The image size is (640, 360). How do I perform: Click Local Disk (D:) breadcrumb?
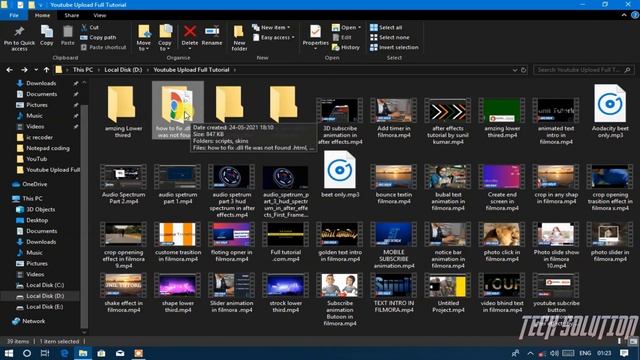coord(123,70)
